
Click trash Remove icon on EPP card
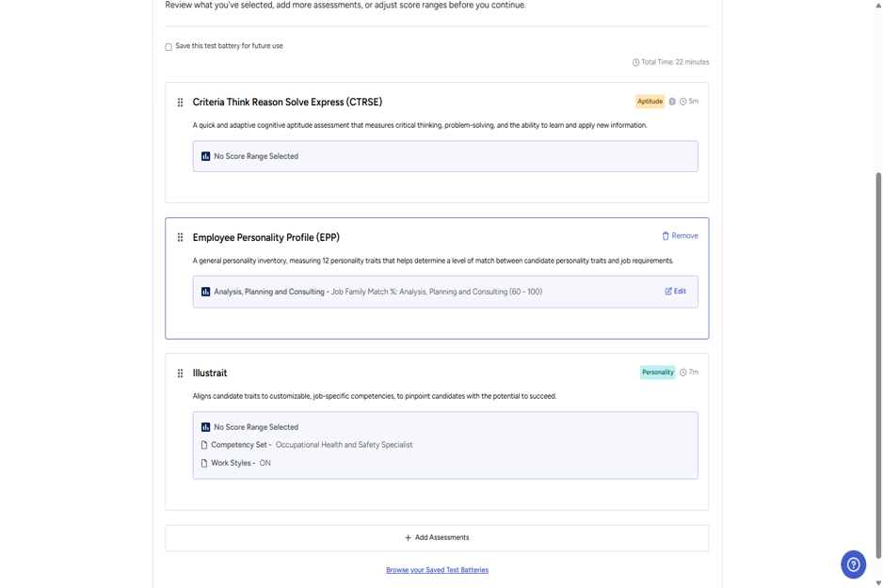[x=665, y=236]
